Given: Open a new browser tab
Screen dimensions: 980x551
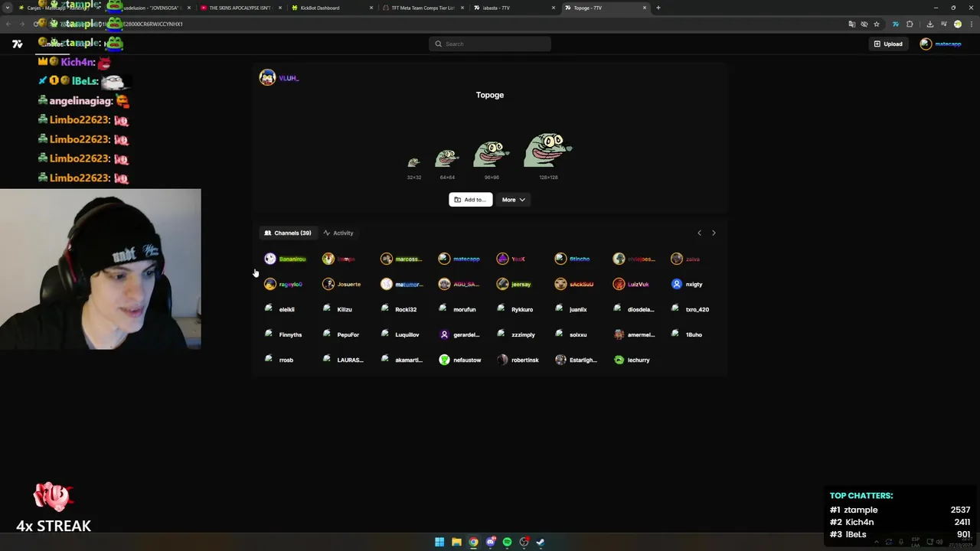Looking at the screenshot, I should [x=658, y=8].
